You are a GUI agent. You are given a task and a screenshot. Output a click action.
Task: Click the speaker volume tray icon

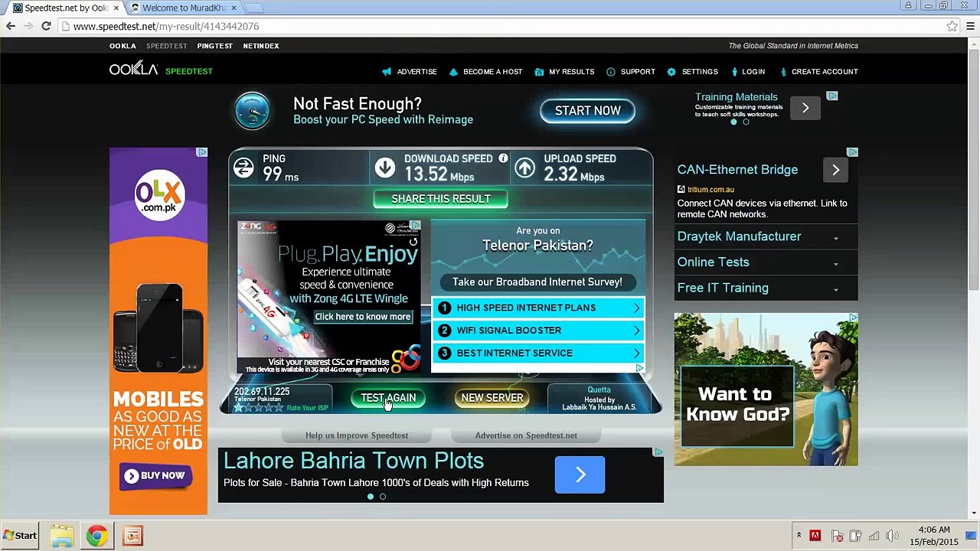point(893,536)
